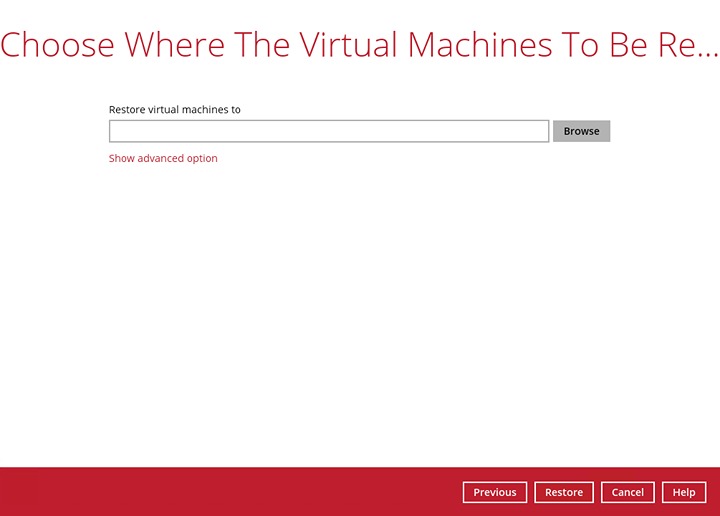Start the restore with Restore button
Image resolution: width=720 pixels, height=516 pixels.
point(564,492)
